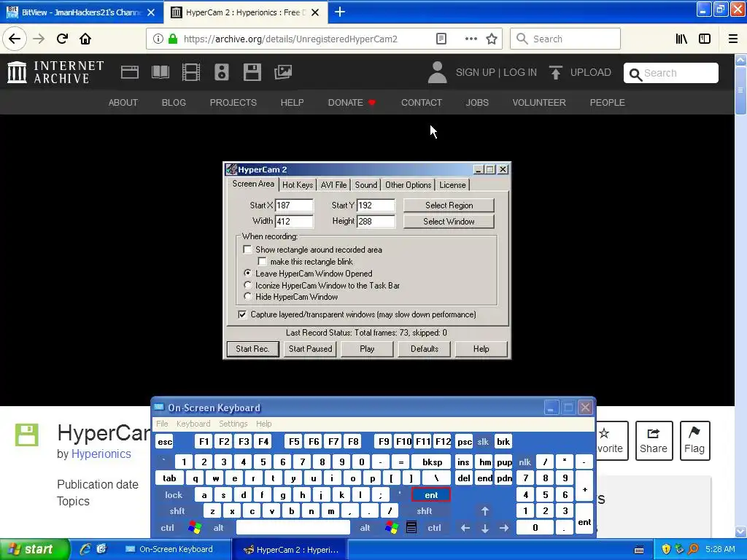This screenshot has height=560, width=747.
Task: Select Iconize HyperCam Window to Task Bar
Action: 247,285
